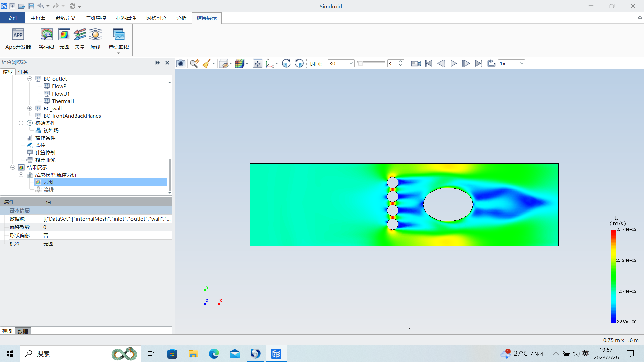Select the FlowP1 tree item
The image size is (644, 362).
point(60,86)
